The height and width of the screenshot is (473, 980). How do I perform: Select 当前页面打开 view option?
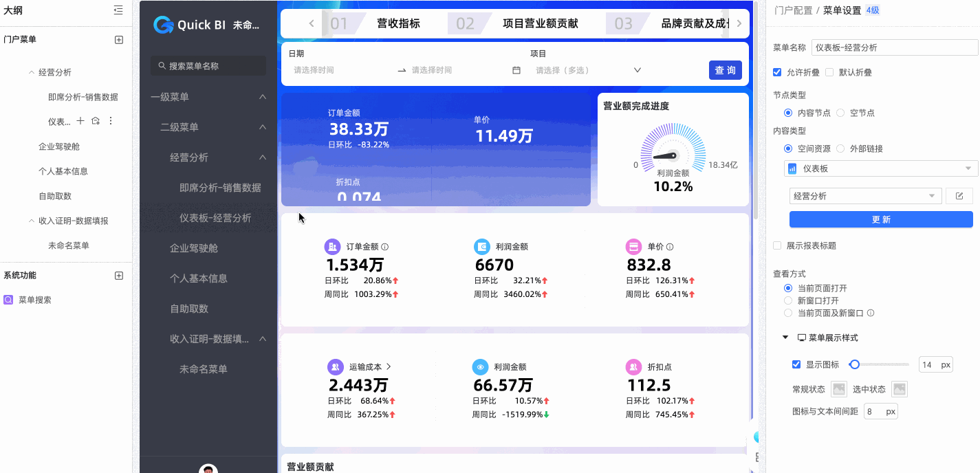tap(788, 288)
